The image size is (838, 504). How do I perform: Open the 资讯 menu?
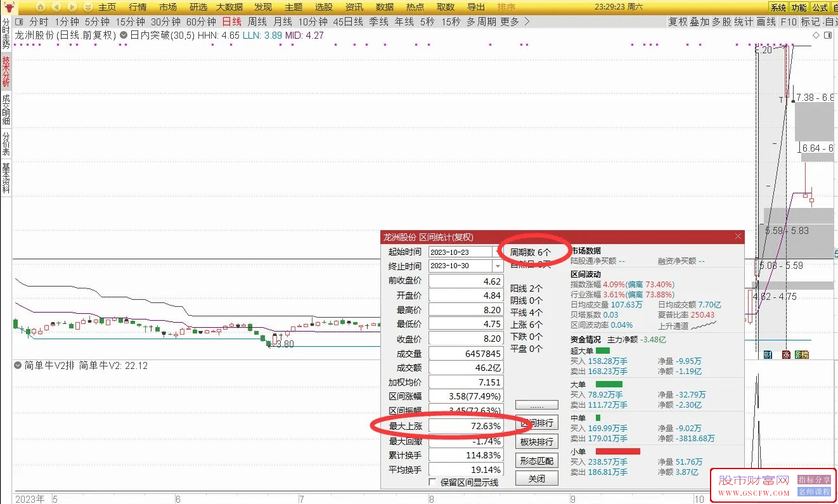click(x=354, y=7)
